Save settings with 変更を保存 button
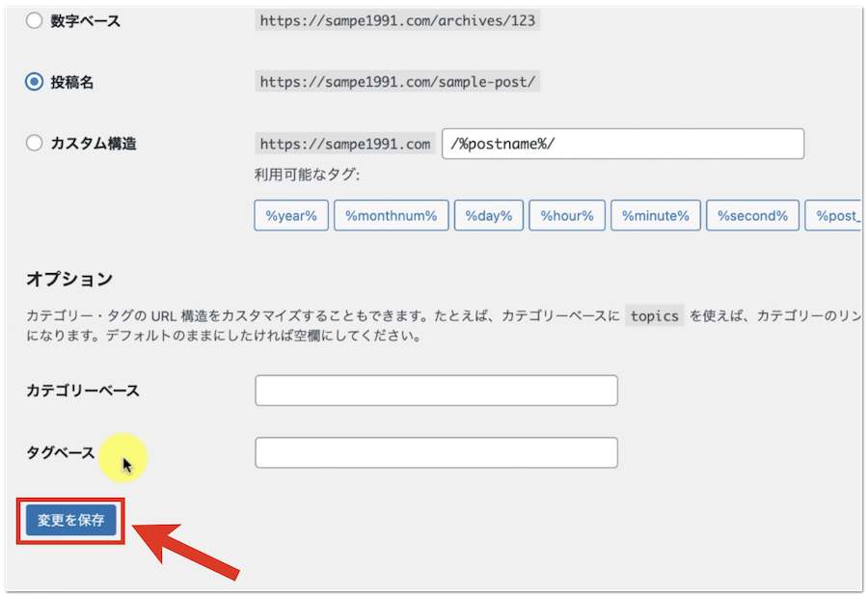The width and height of the screenshot is (868, 598). point(71,521)
